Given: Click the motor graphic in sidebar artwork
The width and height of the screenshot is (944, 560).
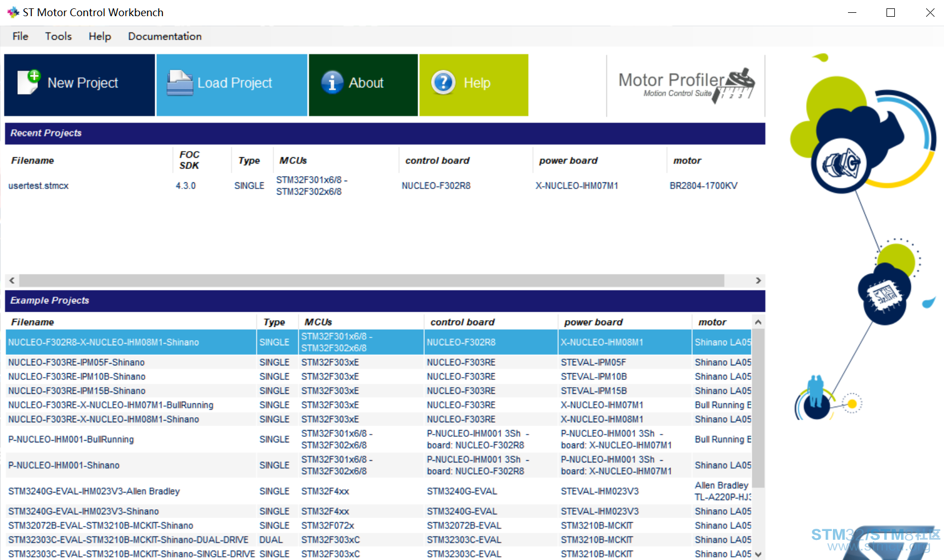Looking at the screenshot, I should tap(841, 164).
